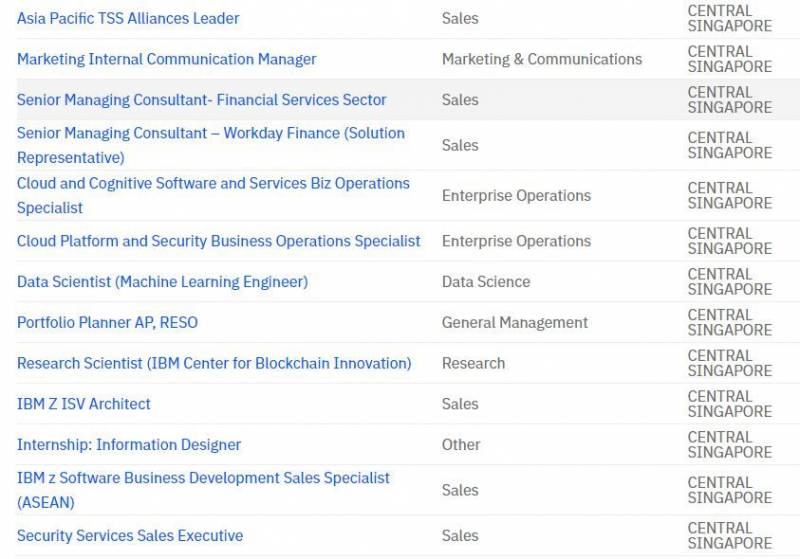Open Security Services Sales Executive job

(130, 536)
